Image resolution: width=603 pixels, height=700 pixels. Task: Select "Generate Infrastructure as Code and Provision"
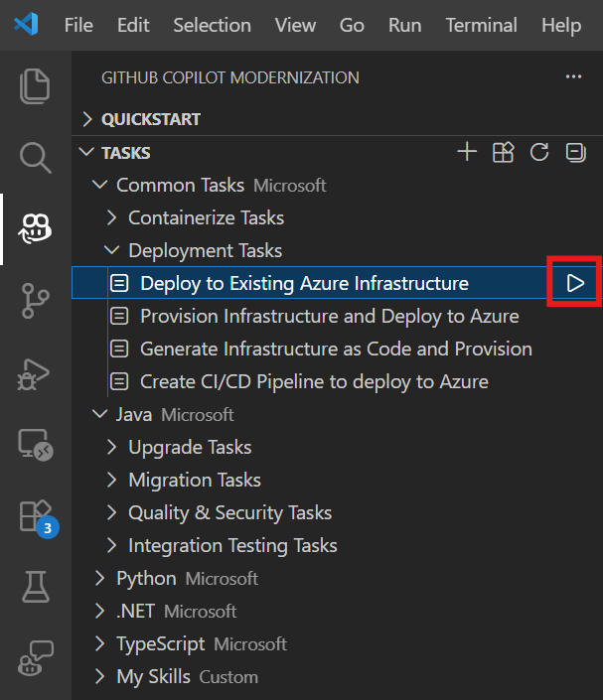[336, 349]
